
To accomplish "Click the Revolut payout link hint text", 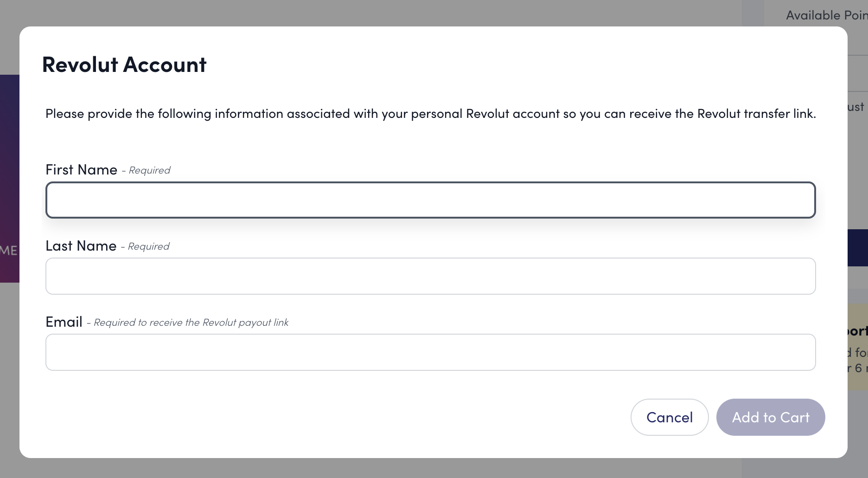I will pyautogui.click(x=191, y=323).
